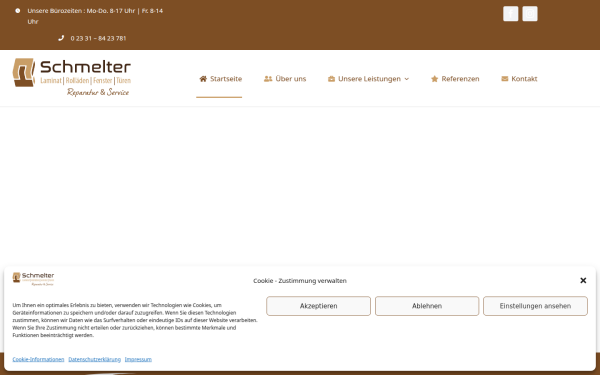Go to the Startseite menu item
Image resolution: width=600 pixels, height=375 pixels.
click(220, 79)
